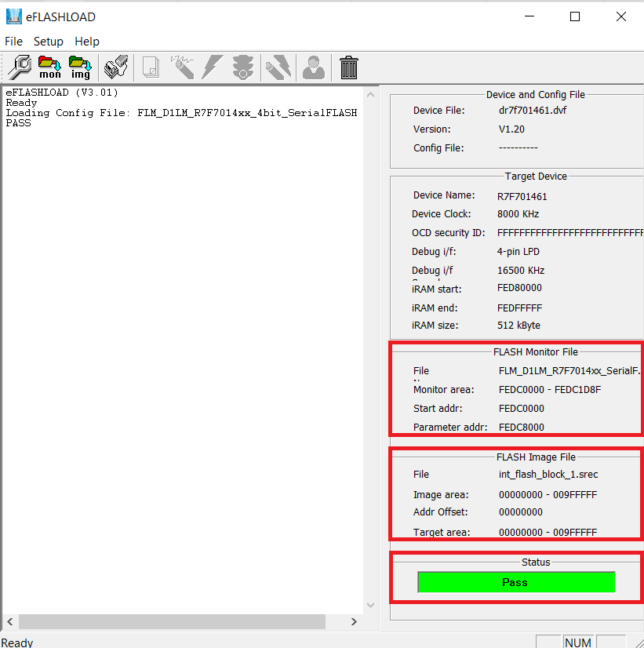Open the Help menu
Screen dimensions: 644x648
(x=87, y=42)
